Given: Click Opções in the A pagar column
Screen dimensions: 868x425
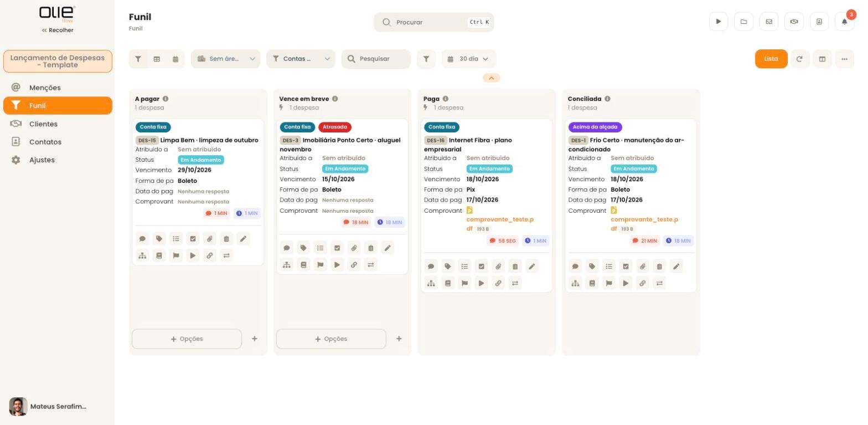Looking at the screenshot, I should (x=187, y=339).
